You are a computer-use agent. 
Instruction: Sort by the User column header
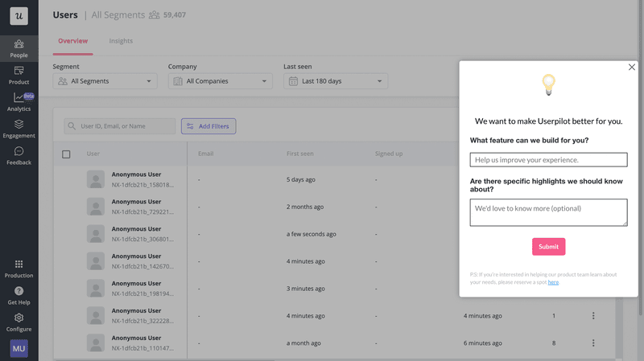[93, 154]
